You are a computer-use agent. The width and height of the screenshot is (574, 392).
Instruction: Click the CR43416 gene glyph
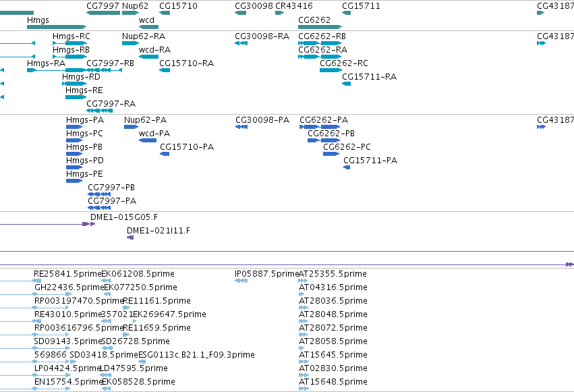(280, 13)
